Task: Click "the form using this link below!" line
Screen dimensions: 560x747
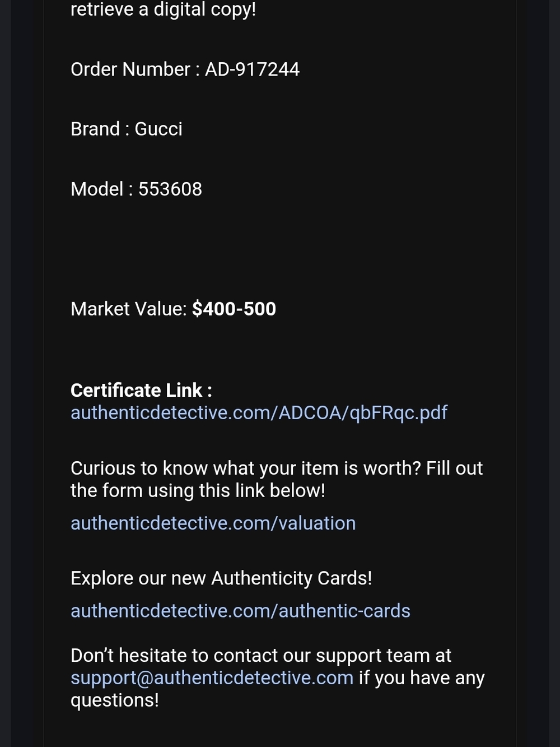Action: pyautogui.click(x=198, y=491)
